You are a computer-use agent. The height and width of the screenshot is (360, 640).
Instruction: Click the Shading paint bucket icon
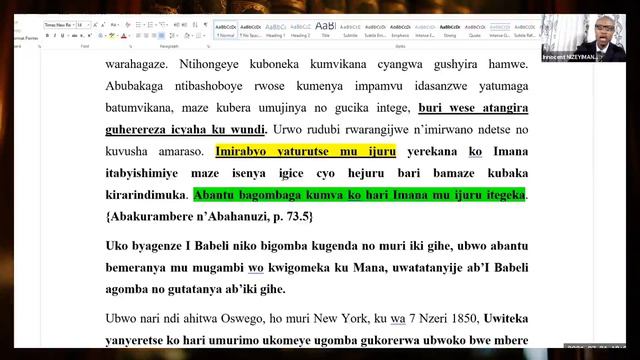187,36
